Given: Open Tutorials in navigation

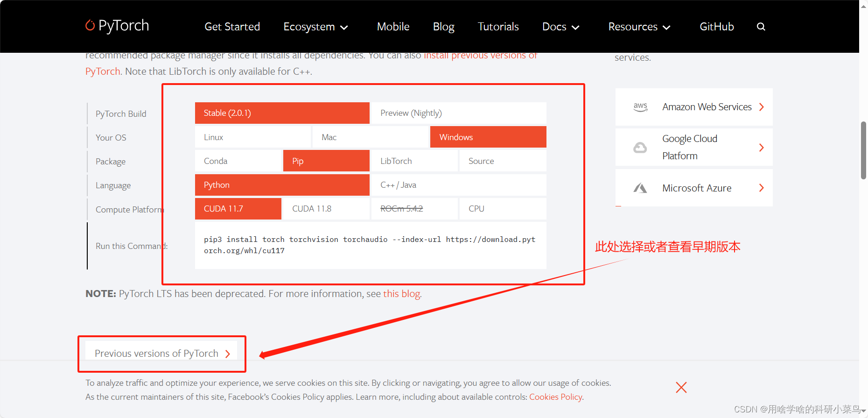Looking at the screenshot, I should 498,27.
